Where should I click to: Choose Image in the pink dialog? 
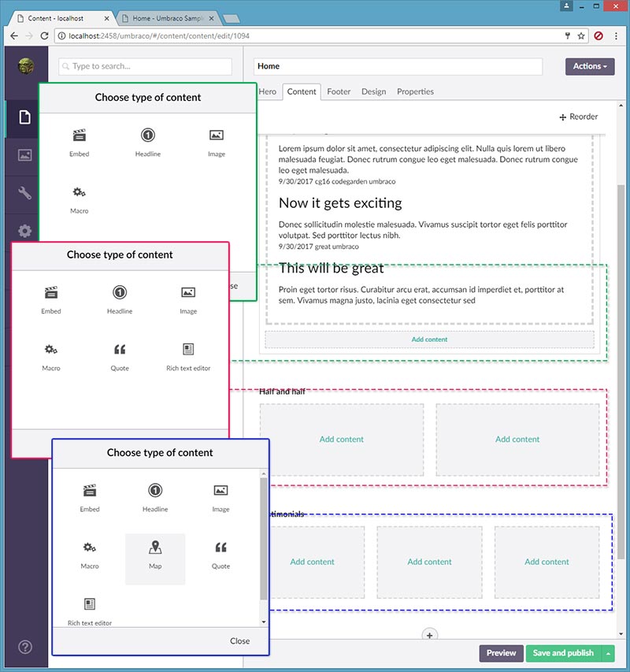pyautogui.click(x=188, y=300)
